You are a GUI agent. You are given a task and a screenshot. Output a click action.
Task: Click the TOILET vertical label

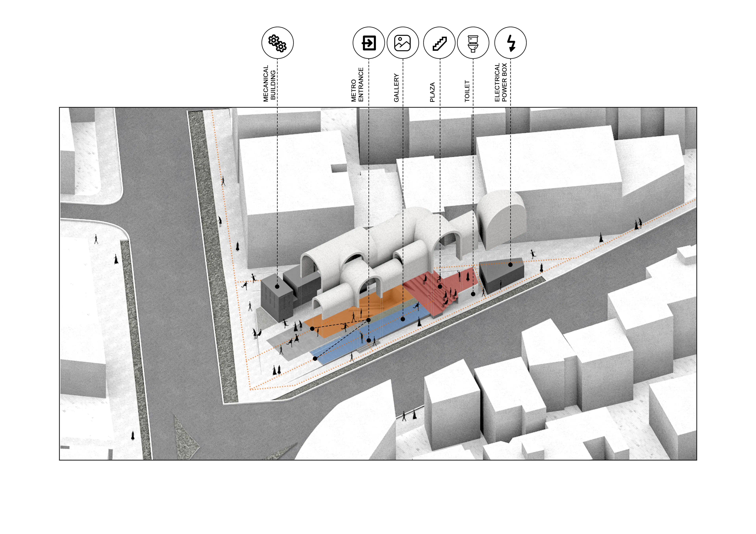(x=467, y=91)
